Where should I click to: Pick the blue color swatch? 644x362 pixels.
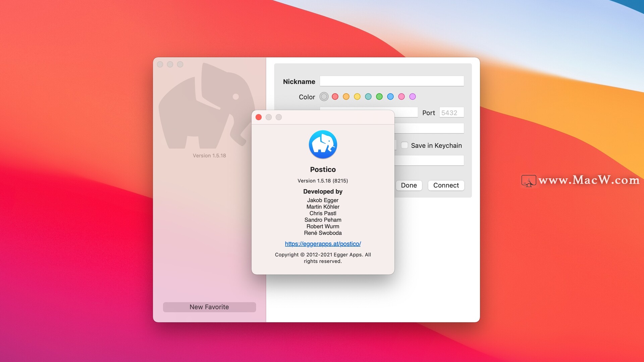(390, 97)
